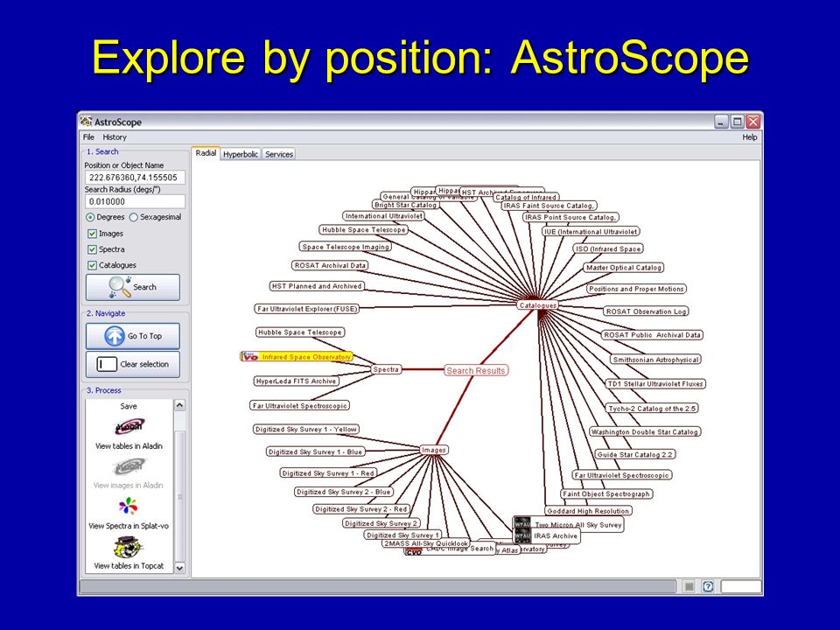The image size is (840, 630).
Task: Click the Position or Object Name field
Action: coord(135,178)
